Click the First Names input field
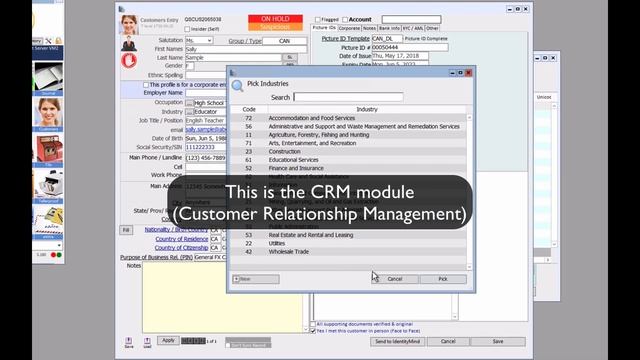This screenshot has width=640, height=360. 246,49
